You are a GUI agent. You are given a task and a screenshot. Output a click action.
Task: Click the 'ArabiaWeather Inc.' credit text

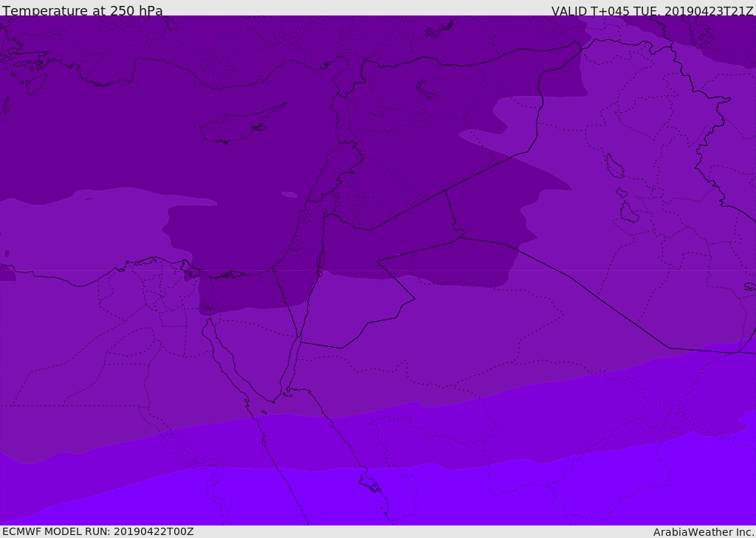pyautogui.click(x=704, y=532)
